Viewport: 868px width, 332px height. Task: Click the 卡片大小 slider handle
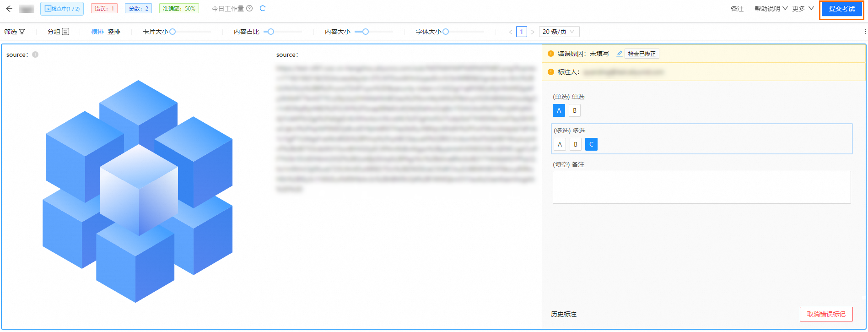(x=173, y=32)
